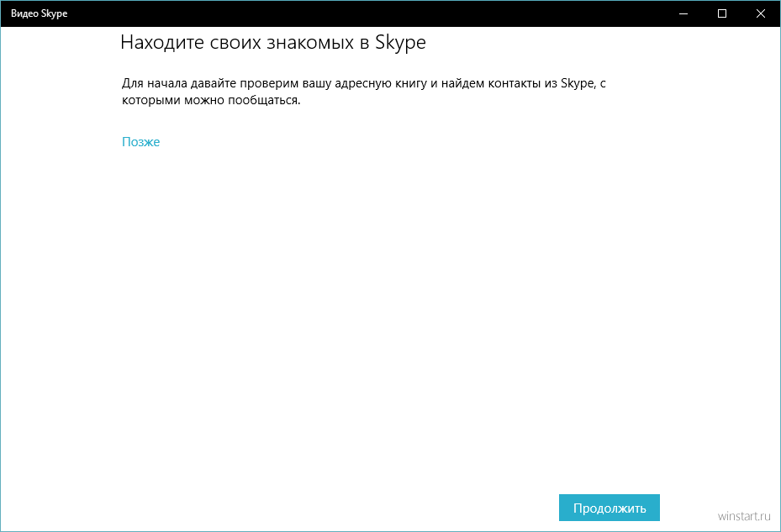Select the heading Находите своих знакомых в Skype
781x532 pixels.
pyautogui.click(x=273, y=42)
